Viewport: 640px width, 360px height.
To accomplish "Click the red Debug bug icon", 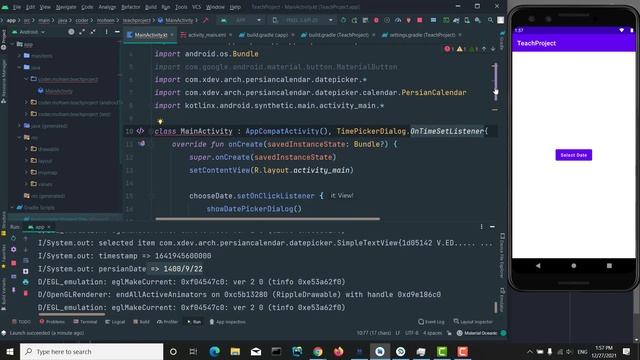I will pos(376,20).
